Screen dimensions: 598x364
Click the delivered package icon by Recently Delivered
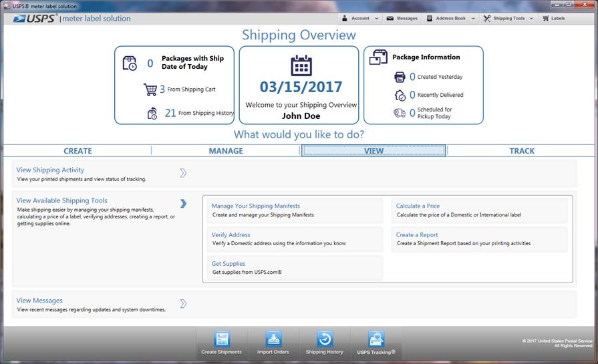400,96
